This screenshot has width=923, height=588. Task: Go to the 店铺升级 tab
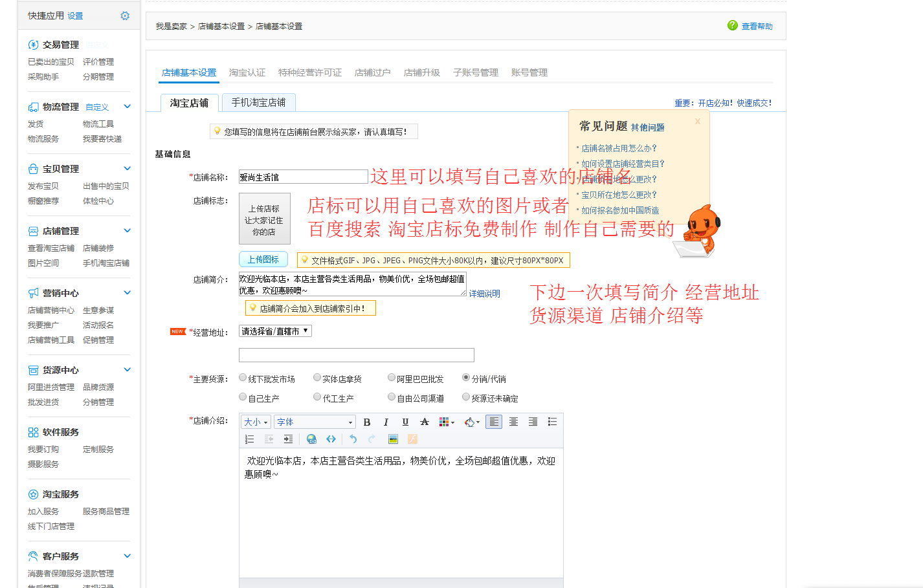[422, 72]
